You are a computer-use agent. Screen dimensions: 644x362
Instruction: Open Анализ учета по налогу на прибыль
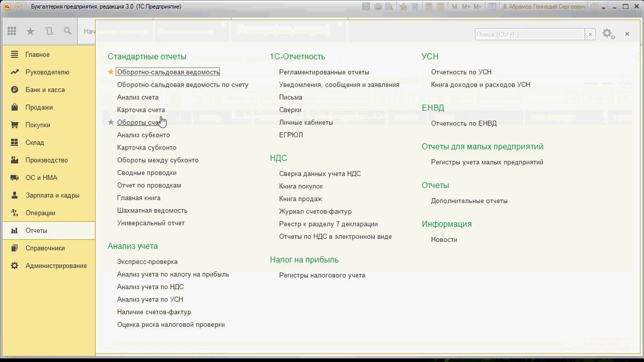(173, 274)
